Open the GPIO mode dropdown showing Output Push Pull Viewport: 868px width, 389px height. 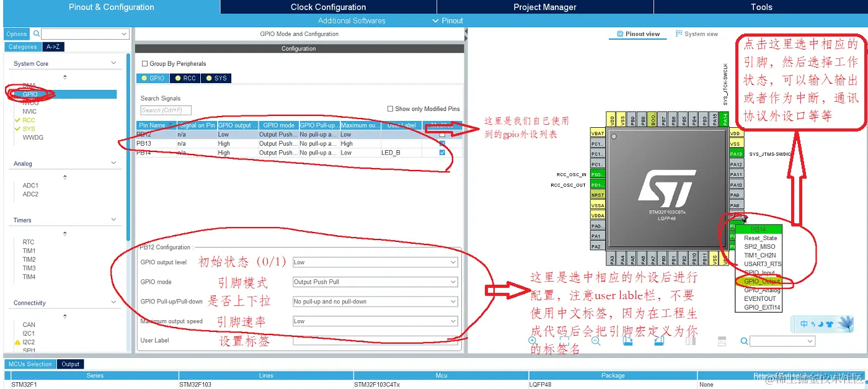(375, 282)
